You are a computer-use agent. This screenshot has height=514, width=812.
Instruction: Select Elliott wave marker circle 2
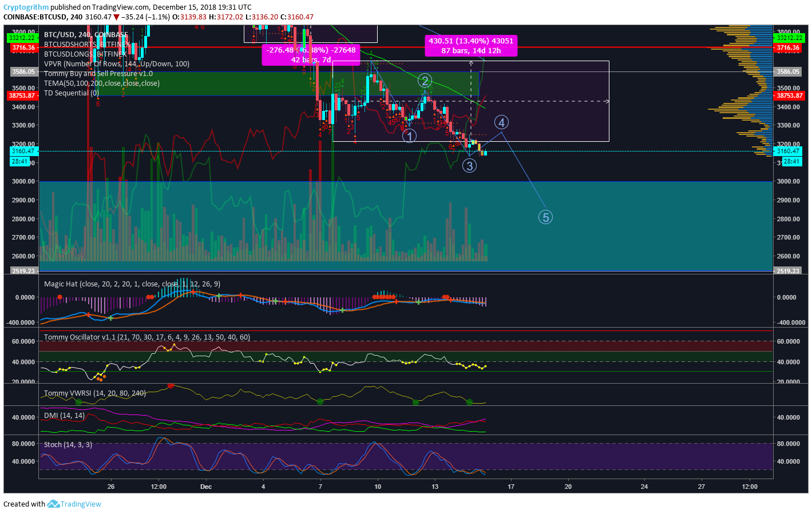425,81
